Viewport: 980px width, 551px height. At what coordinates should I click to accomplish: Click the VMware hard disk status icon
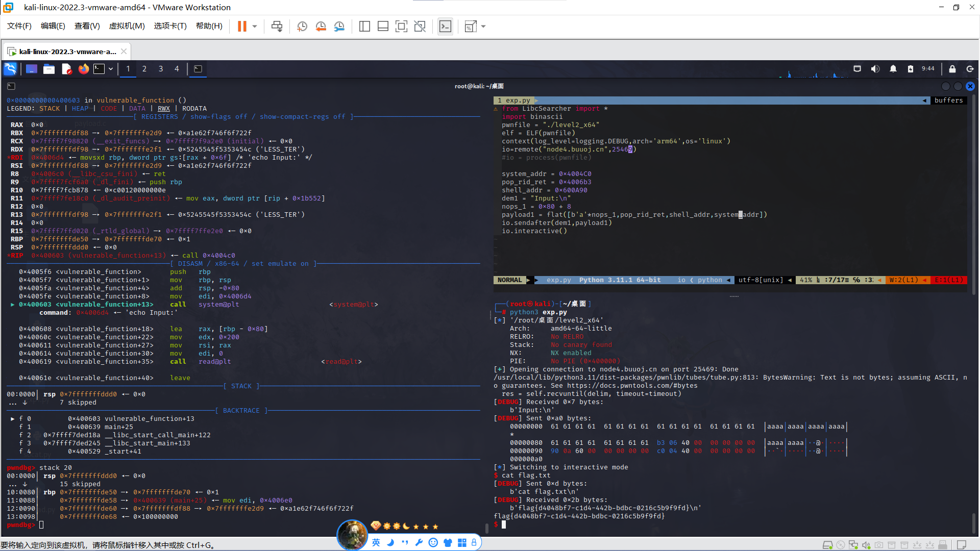coord(828,545)
